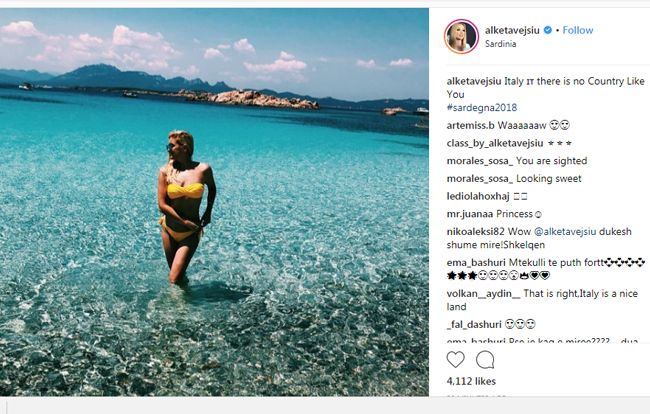
Task: Open morales_sosa_ profile from 'You are sighted' comment
Action: (x=480, y=161)
